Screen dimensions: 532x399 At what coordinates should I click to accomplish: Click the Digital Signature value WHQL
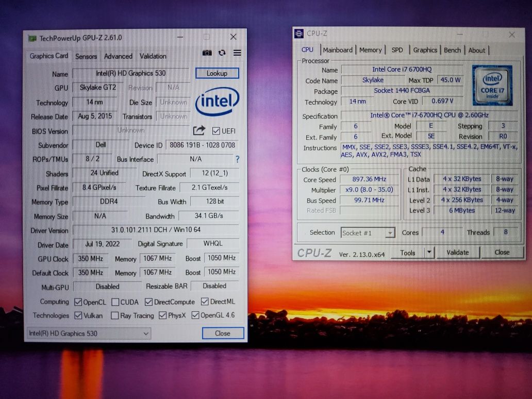[213, 244]
